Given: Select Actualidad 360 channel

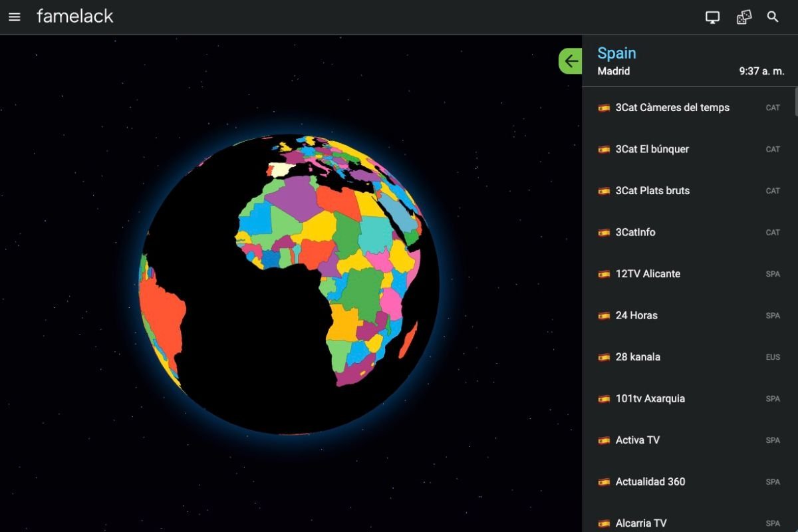Looking at the screenshot, I should 650,482.
